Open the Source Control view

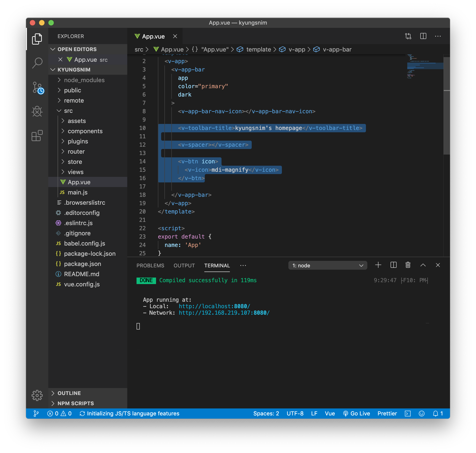pos(37,87)
